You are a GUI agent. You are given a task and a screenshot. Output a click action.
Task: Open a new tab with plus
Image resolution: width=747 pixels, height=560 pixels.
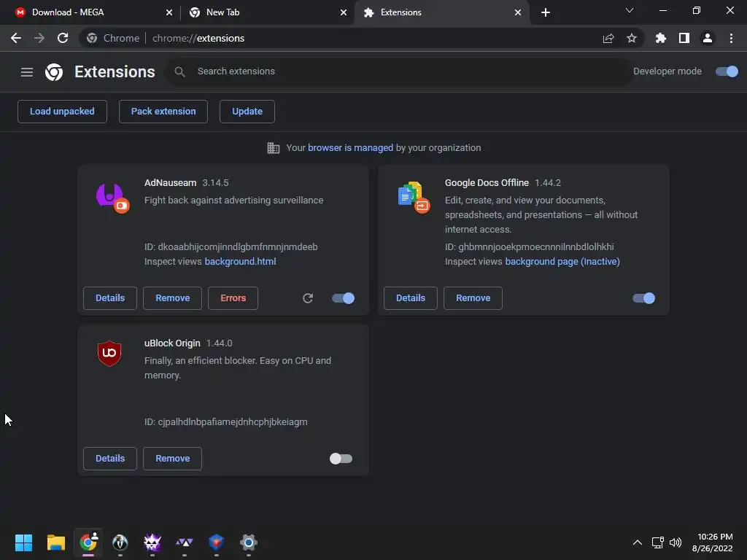point(546,12)
